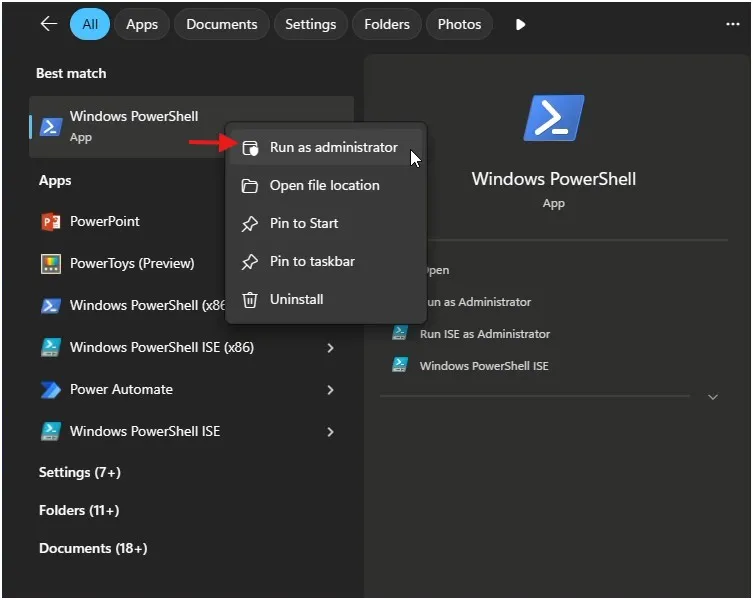Open the PowerToys (Preview) result
Image resolution: width=753 pixels, height=600 pixels.
point(130,263)
